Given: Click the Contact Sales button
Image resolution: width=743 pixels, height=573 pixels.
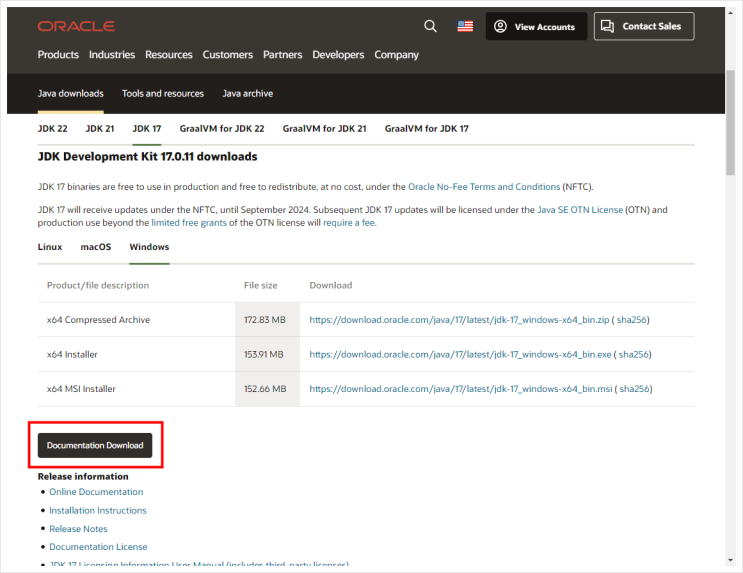Looking at the screenshot, I should pos(643,27).
